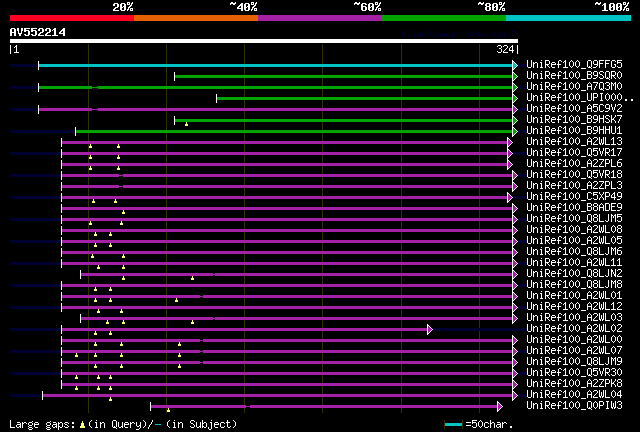Screen dimensions: 640x432
Task: Open the UniRef100_A5C9V2 hit label
Action: point(574,108)
